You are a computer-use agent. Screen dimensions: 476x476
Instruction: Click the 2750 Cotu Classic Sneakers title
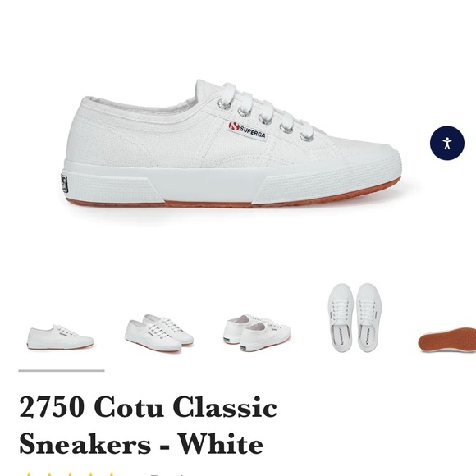[149, 425]
